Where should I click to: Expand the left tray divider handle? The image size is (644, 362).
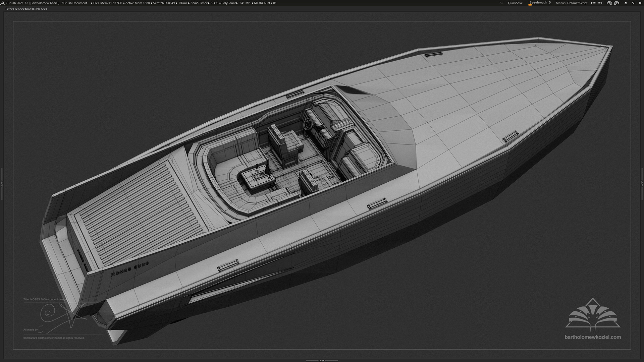[x=2, y=184]
